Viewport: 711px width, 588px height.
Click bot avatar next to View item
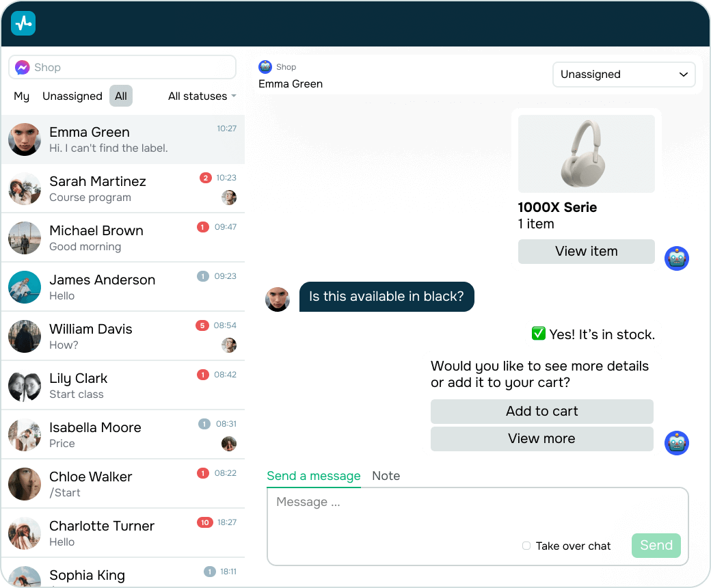(677, 258)
